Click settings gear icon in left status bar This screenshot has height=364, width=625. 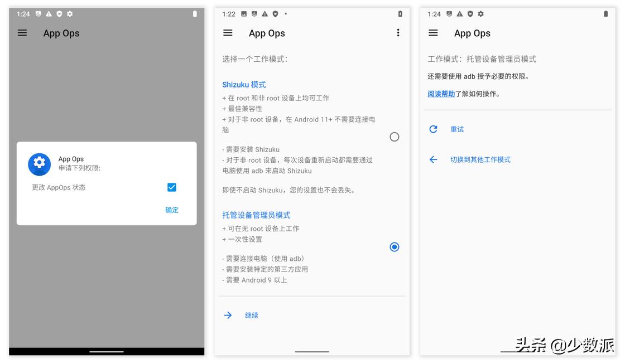pyautogui.click(x=70, y=14)
